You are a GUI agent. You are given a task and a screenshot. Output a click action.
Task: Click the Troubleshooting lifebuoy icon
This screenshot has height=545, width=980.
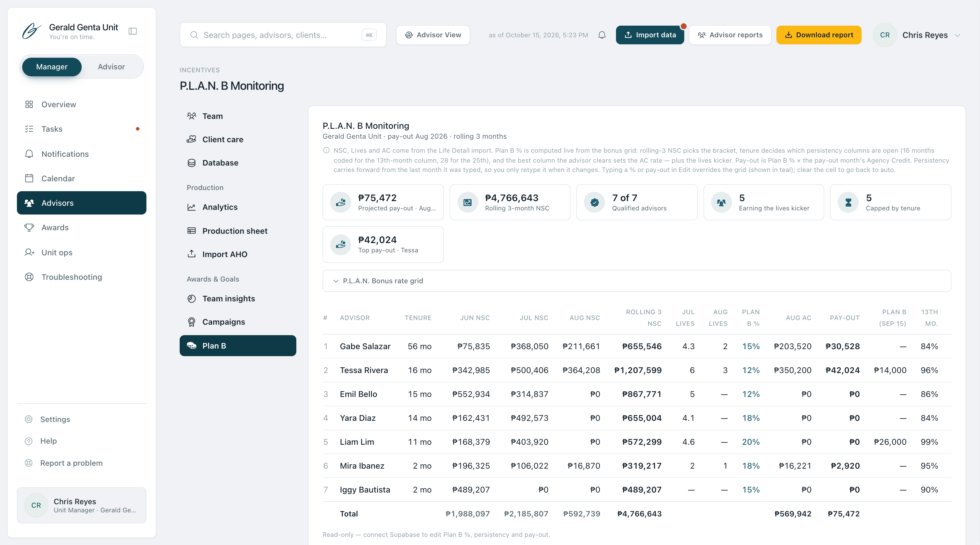[x=29, y=277]
